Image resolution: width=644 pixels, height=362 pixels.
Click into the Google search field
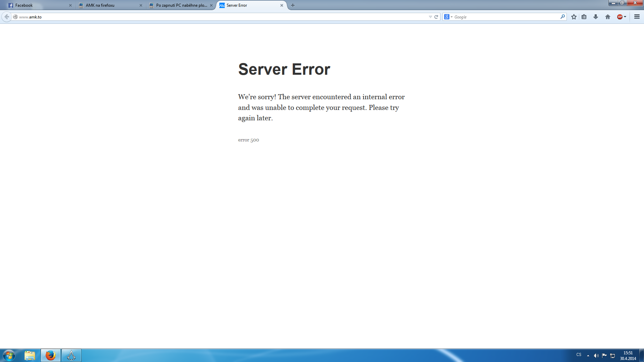point(503,17)
